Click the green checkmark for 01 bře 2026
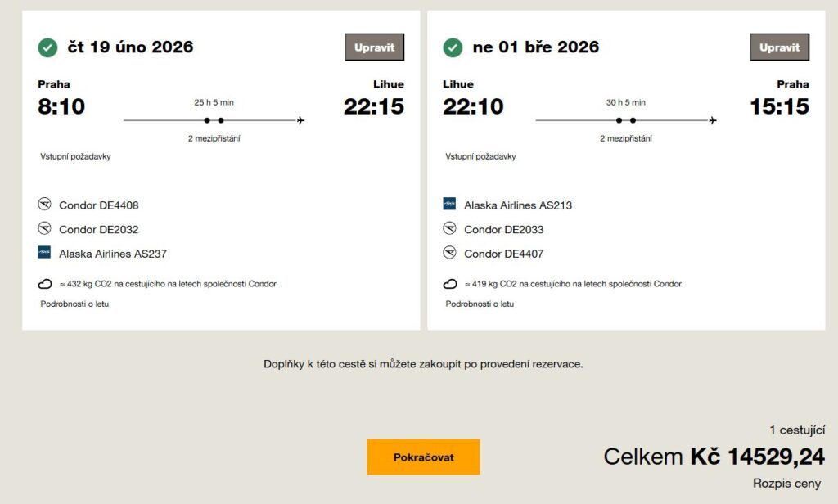The image size is (838, 504). point(453,47)
